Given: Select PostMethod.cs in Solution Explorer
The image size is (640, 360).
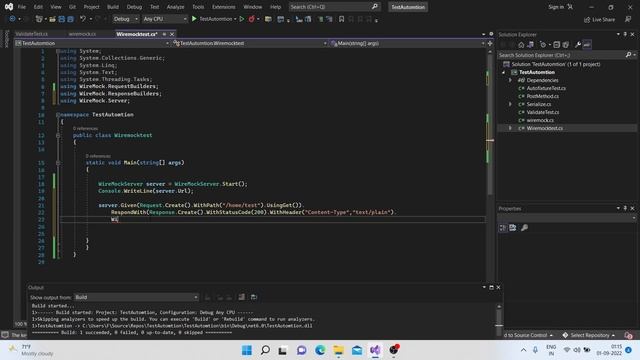Looking at the screenshot, I should [x=542, y=96].
